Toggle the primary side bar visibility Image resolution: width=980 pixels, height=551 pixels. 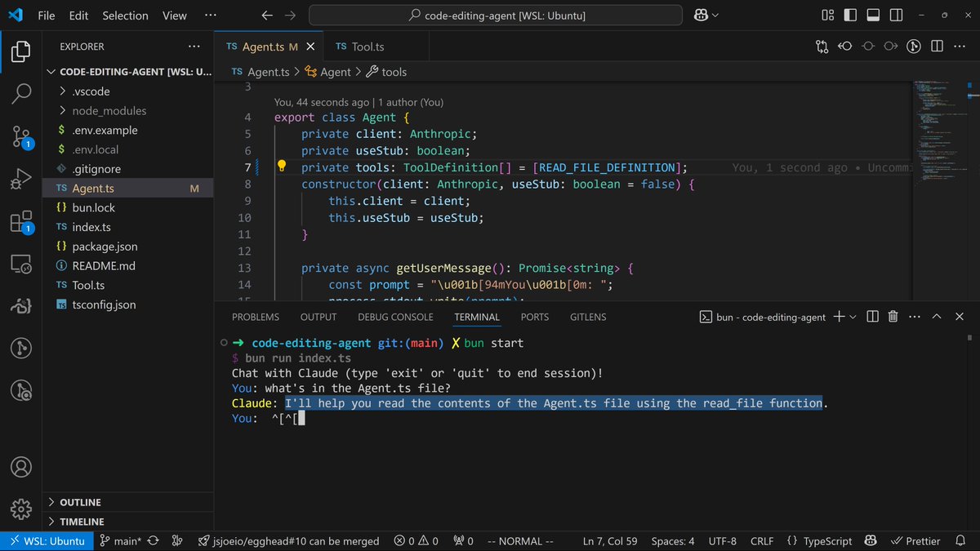click(850, 16)
